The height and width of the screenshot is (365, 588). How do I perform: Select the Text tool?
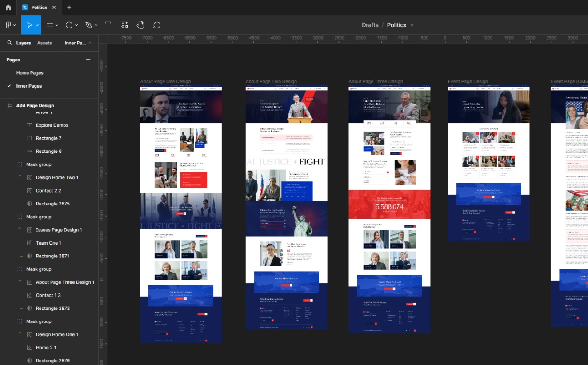click(x=108, y=25)
